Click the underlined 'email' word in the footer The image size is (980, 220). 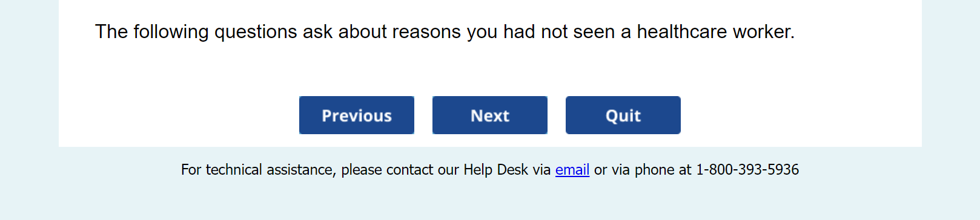click(x=572, y=170)
